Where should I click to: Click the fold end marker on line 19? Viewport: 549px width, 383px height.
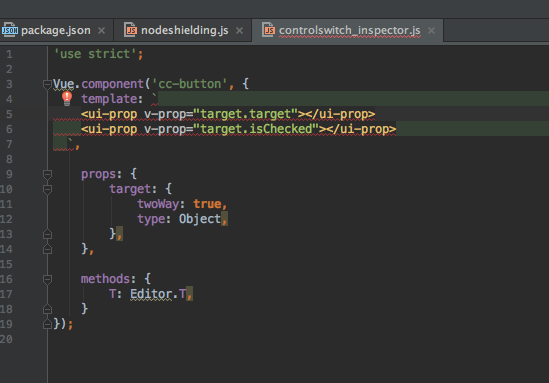[47, 324]
